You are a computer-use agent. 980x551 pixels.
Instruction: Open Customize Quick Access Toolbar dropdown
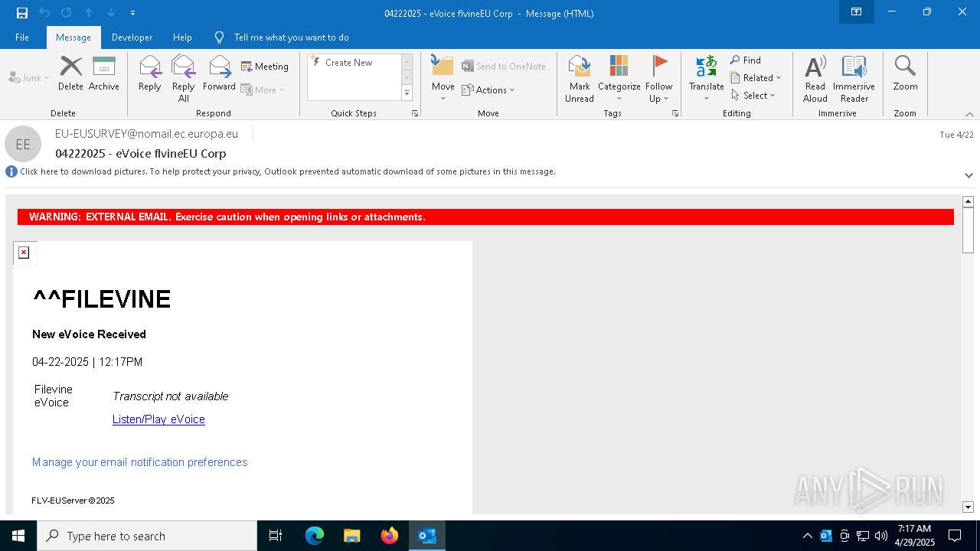pos(132,13)
